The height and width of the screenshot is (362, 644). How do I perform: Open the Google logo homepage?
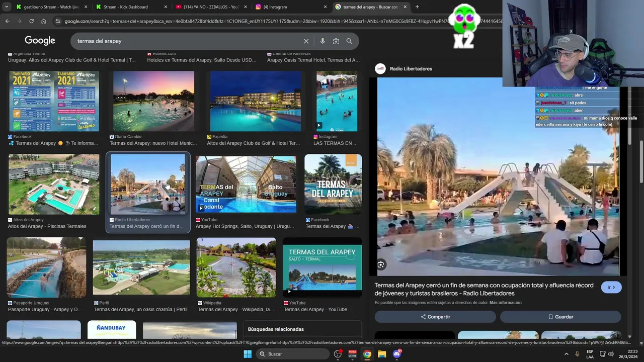click(x=40, y=41)
